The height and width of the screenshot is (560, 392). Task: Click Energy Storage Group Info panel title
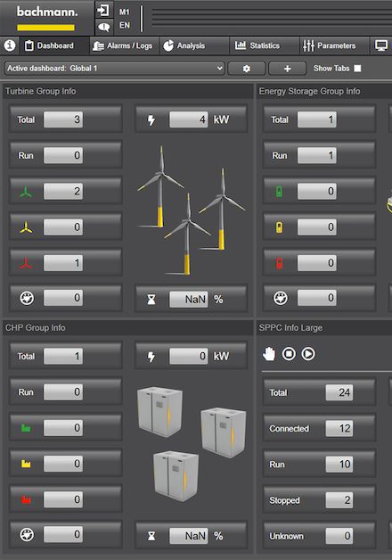coord(310,92)
